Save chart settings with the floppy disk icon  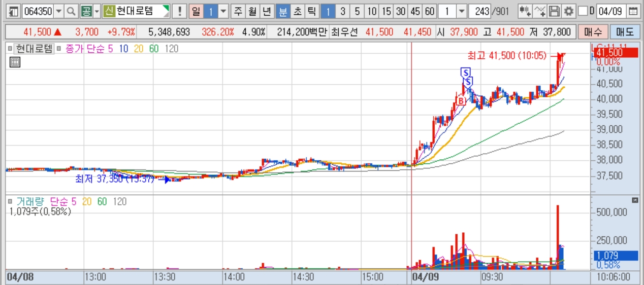[x=555, y=11]
